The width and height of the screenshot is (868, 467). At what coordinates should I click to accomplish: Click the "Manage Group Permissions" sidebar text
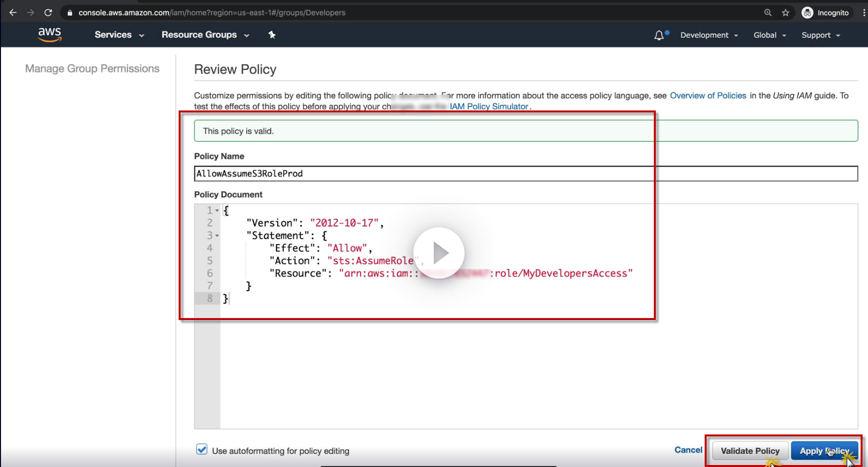click(92, 69)
